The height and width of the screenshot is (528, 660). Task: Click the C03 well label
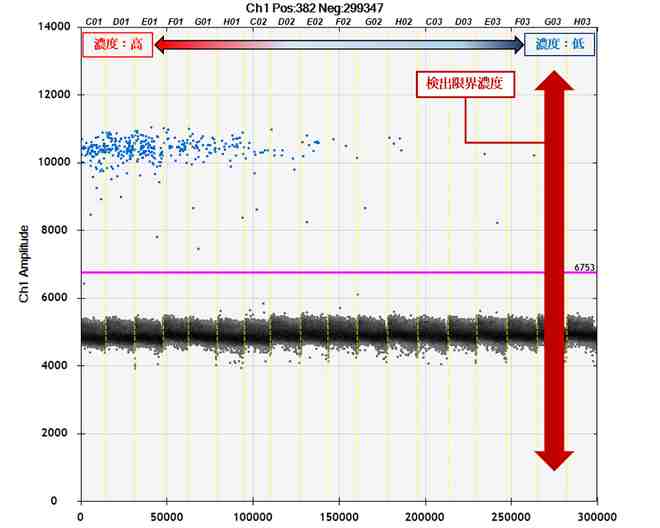pos(434,21)
